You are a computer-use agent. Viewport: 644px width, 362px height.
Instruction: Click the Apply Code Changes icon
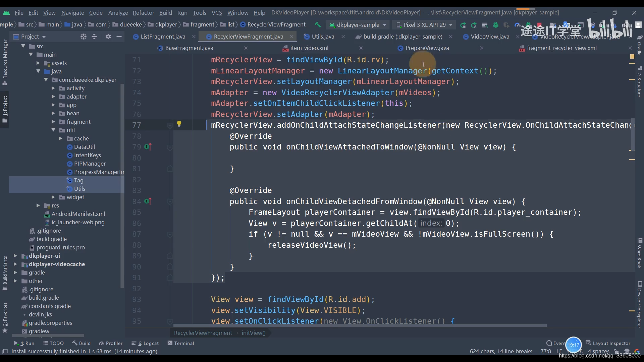474,25
